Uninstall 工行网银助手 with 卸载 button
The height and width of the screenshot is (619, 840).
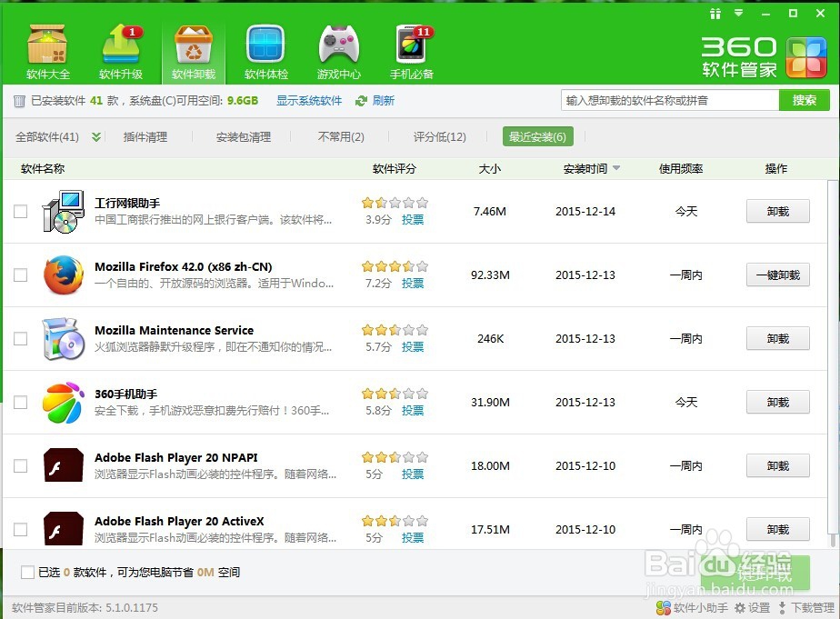click(778, 212)
